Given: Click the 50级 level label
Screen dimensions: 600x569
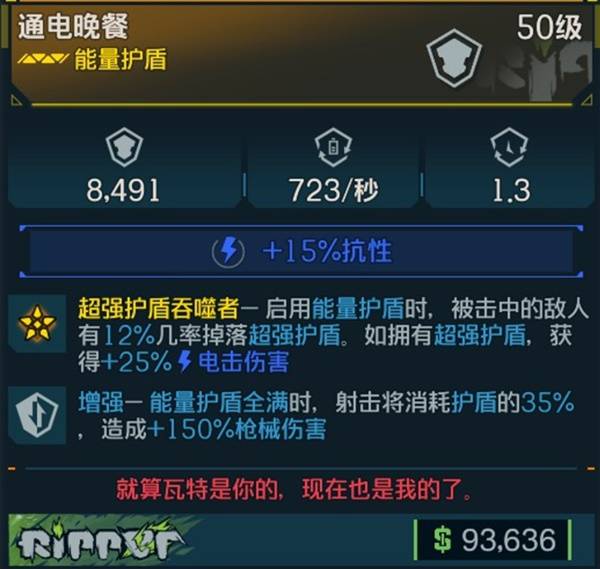Looking at the screenshot, I should (x=549, y=28).
